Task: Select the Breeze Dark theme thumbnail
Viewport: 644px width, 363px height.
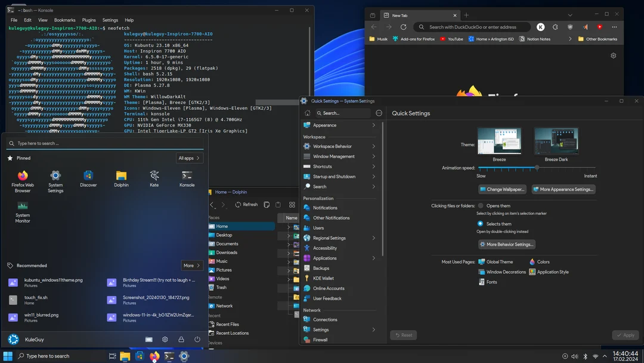Action: tap(555, 140)
